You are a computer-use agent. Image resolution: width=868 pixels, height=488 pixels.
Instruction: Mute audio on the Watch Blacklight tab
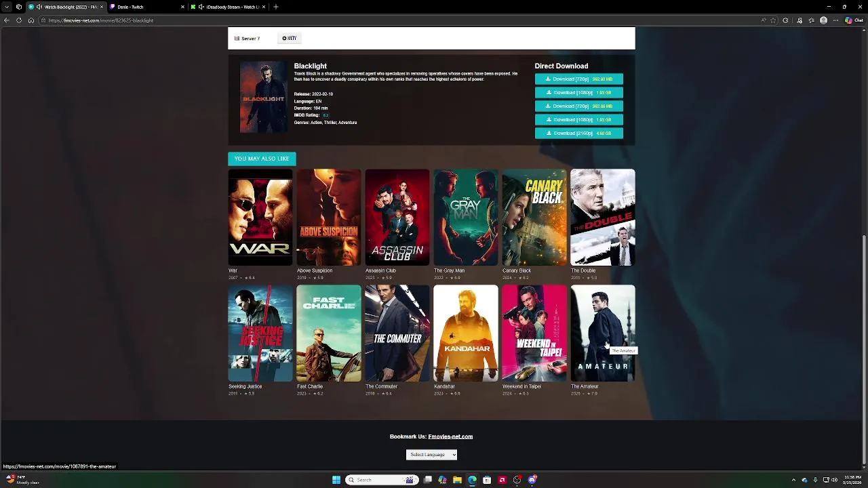click(39, 7)
